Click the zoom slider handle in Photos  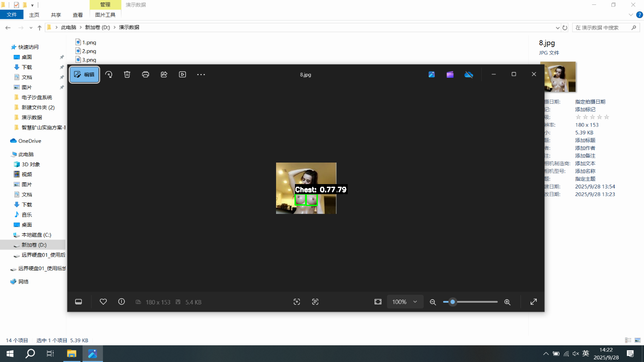tap(452, 302)
